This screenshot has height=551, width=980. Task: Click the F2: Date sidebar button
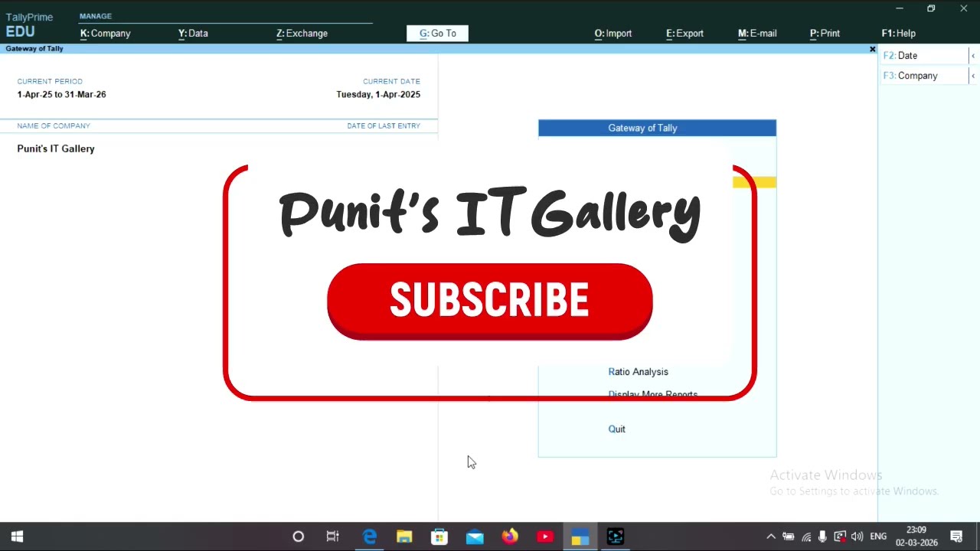(924, 55)
